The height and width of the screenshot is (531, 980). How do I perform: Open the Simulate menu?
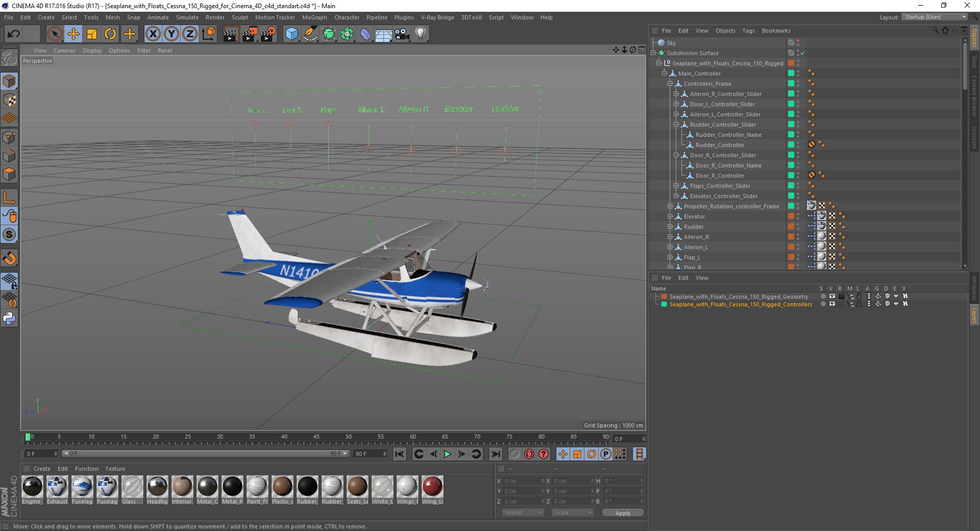pyautogui.click(x=187, y=17)
